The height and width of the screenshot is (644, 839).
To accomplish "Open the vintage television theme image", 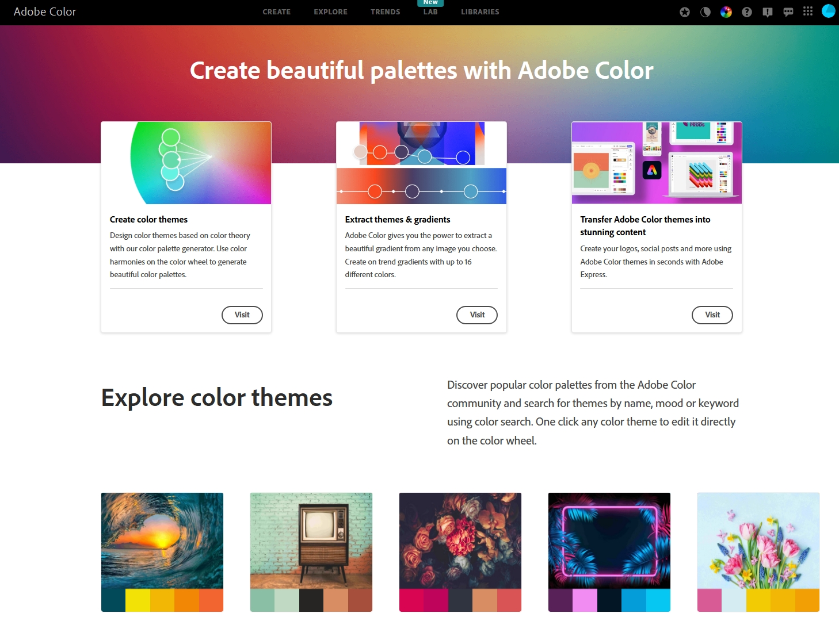I will click(311, 540).
